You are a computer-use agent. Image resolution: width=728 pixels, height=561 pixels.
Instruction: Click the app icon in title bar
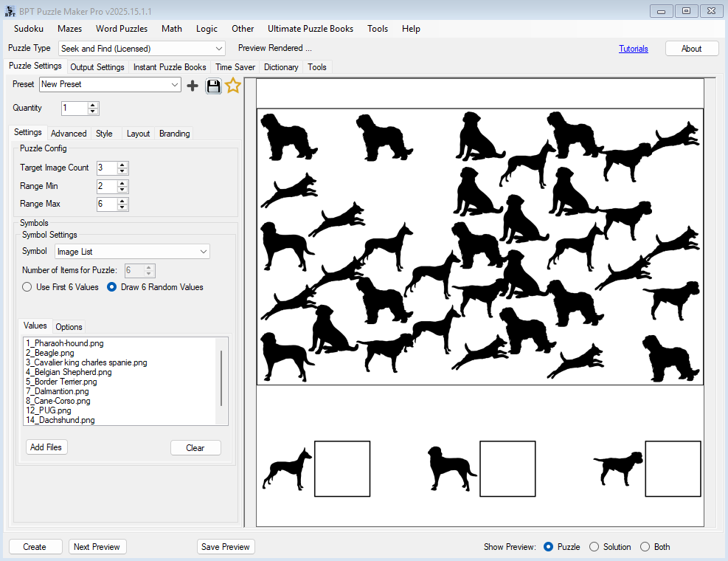click(x=10, y=10)
